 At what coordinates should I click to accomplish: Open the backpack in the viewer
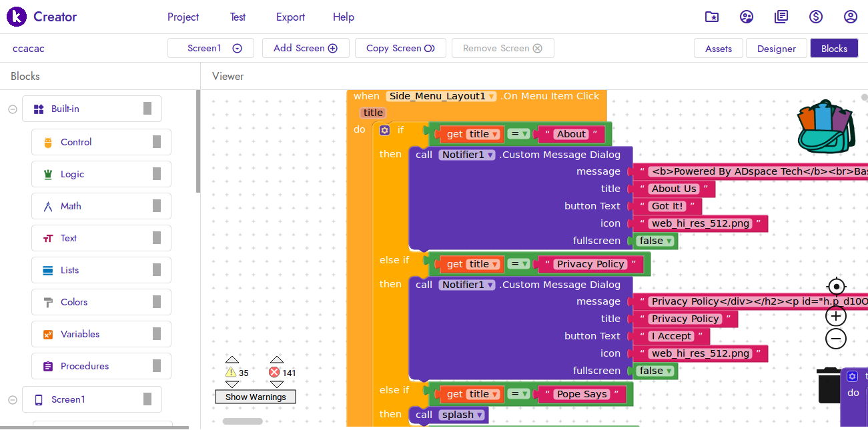[826, 127]
